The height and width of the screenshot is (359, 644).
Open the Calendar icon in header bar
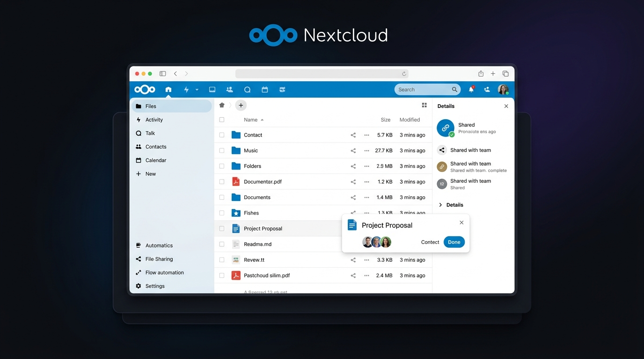(x=265, y=89)
